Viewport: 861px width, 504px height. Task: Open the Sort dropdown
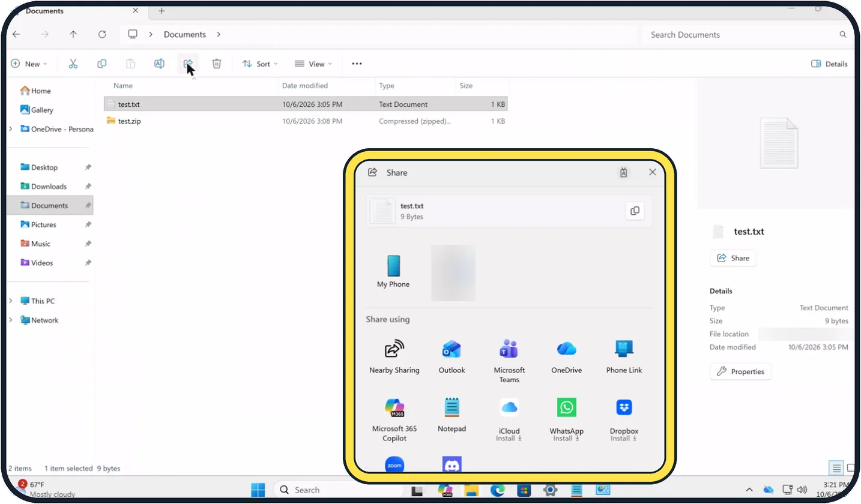[x=260, y=64]
